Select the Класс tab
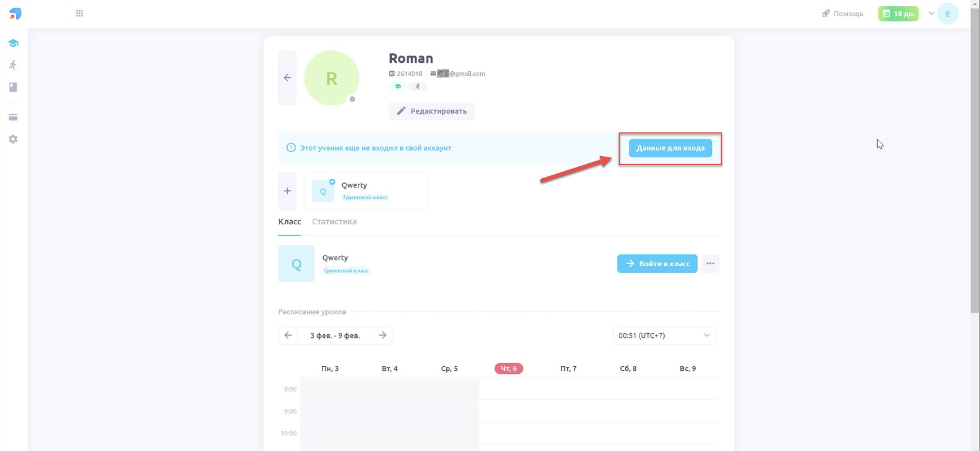Viewport: 980px width, 451px height. point(290,221)
